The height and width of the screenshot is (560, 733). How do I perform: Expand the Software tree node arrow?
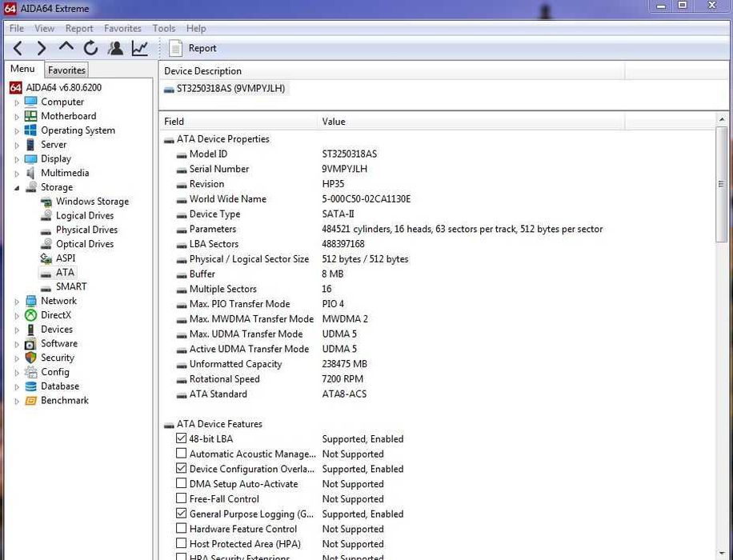(x=17, y=345)
